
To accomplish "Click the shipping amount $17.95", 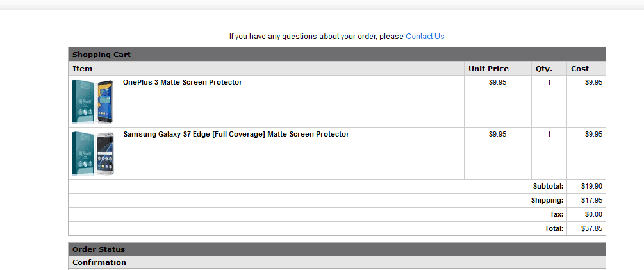I will pyautogui.click(x=591, y=200).
